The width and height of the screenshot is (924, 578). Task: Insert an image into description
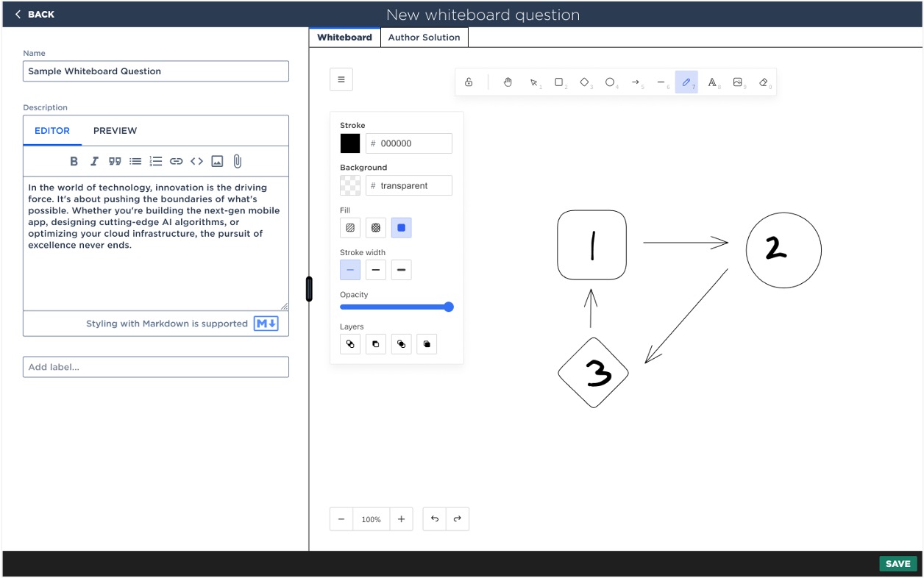217,161
